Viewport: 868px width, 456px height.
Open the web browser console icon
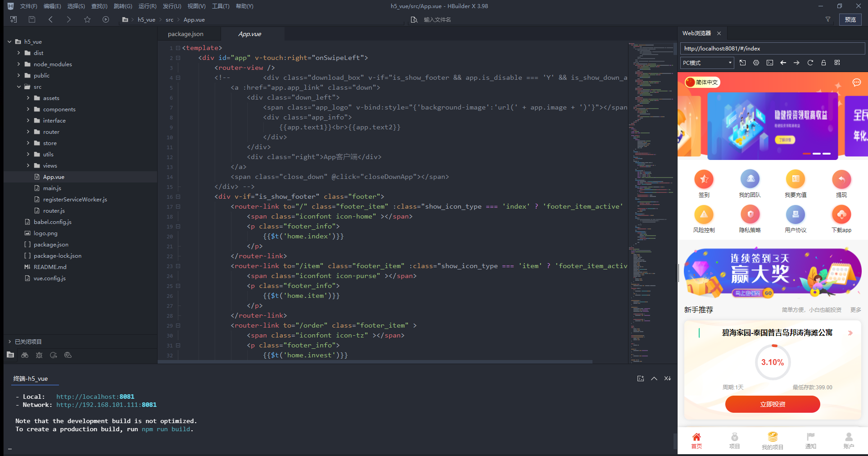coord(770,63)
